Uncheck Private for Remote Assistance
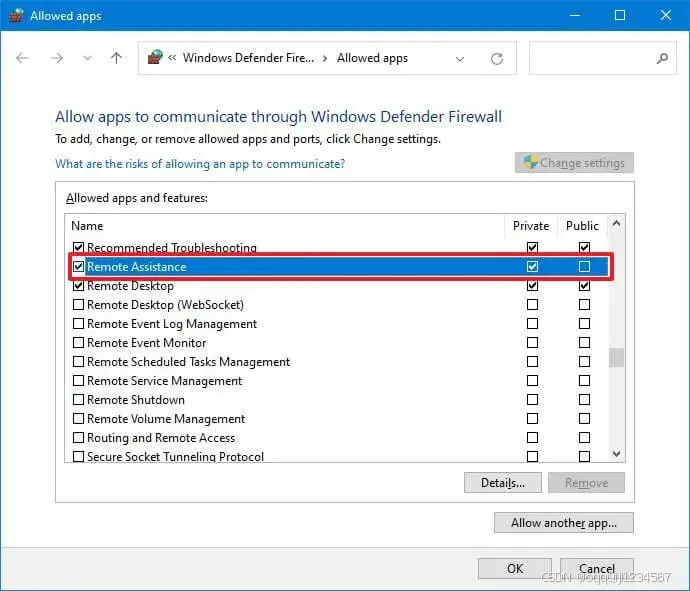 click(532, 266)
